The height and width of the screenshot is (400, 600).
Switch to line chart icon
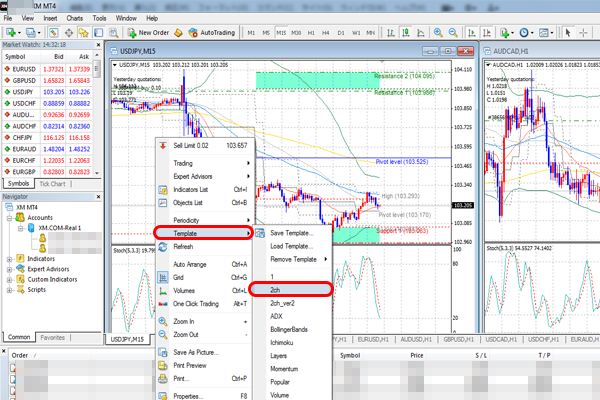[421, 33]
